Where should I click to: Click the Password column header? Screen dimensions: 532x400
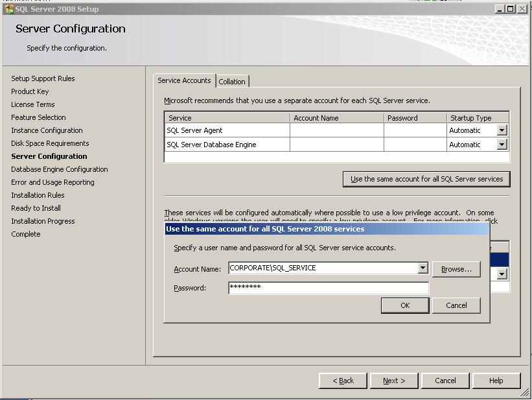415,118
